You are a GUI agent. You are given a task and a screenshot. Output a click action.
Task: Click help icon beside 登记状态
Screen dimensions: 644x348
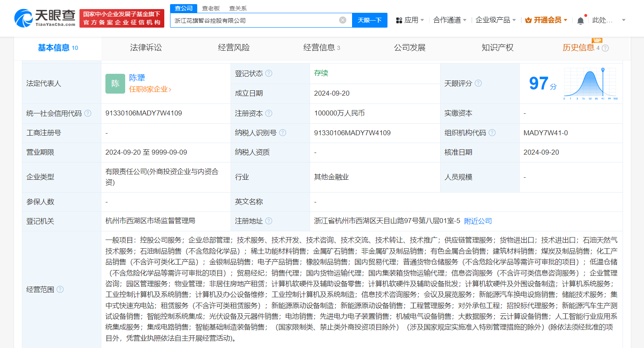coord(269,73)
